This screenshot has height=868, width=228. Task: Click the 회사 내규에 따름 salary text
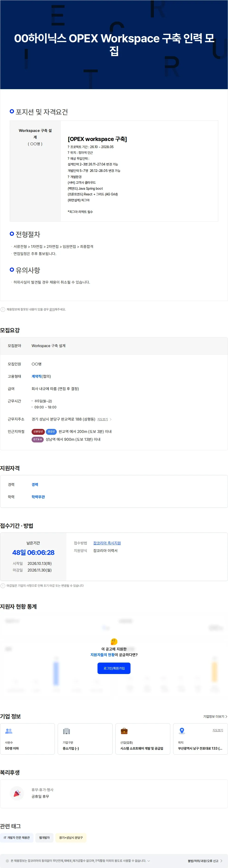(x=55, y=388)
